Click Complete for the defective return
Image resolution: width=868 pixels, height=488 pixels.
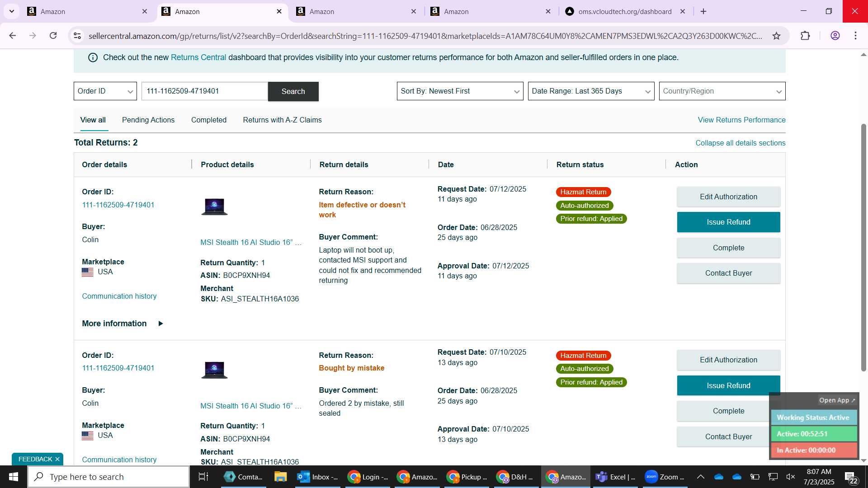(728, 248)
